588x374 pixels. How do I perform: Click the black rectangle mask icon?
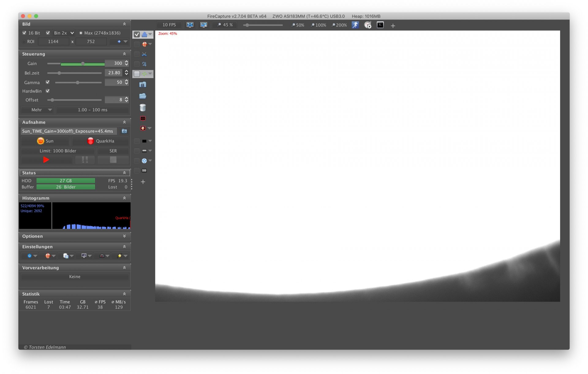tap(144, 141)
